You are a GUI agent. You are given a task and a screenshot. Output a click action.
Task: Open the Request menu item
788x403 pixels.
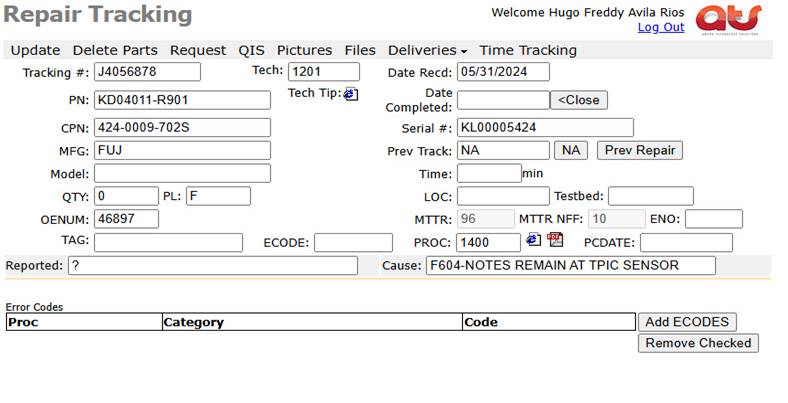pyautogui.click(x=198, y=50)
